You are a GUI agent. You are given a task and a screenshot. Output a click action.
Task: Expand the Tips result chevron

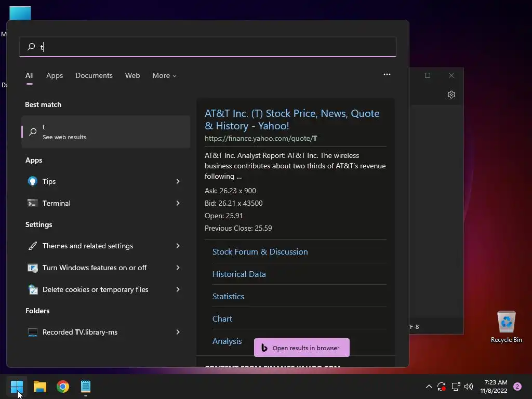178,181
